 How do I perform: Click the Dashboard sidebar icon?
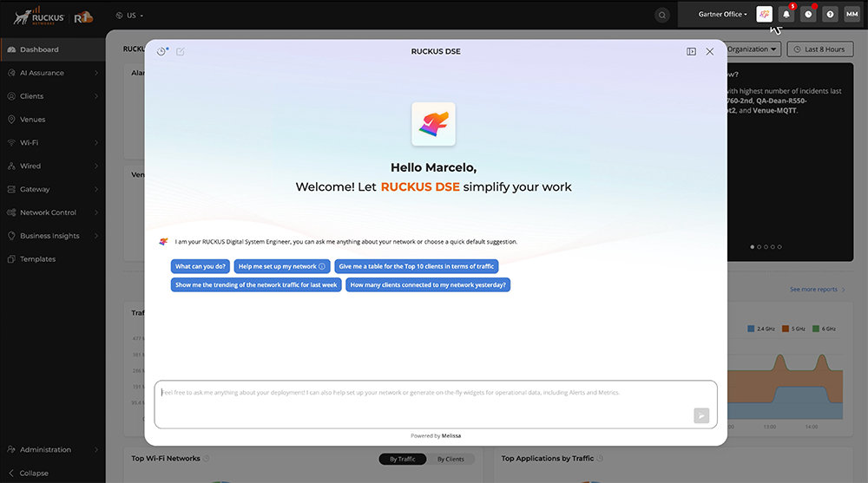pos(11,49)
